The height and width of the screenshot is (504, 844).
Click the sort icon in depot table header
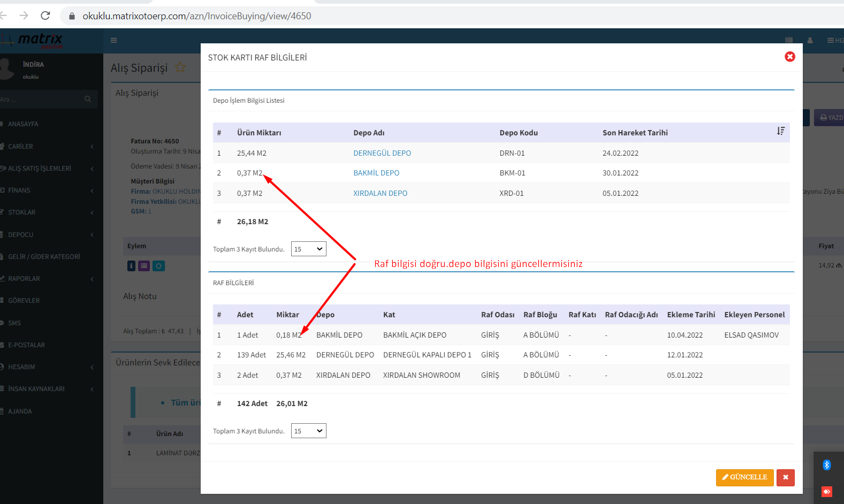point(781,132)
